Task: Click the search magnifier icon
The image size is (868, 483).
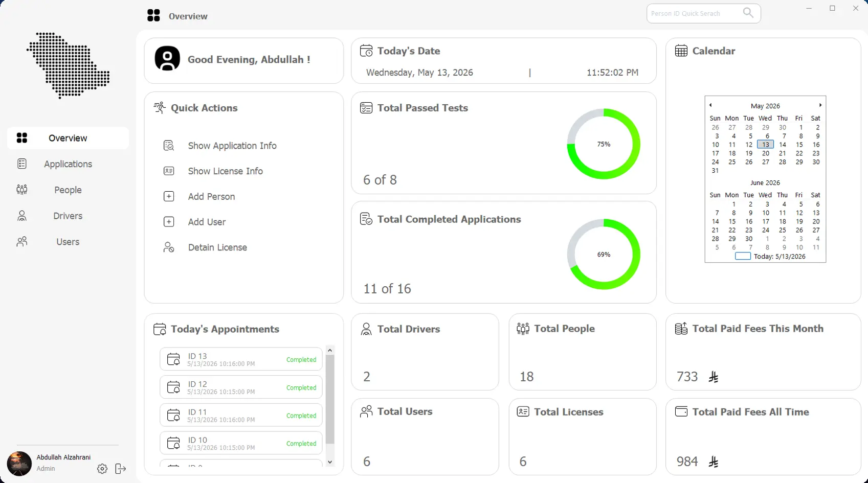Action: tap(748, 13)
